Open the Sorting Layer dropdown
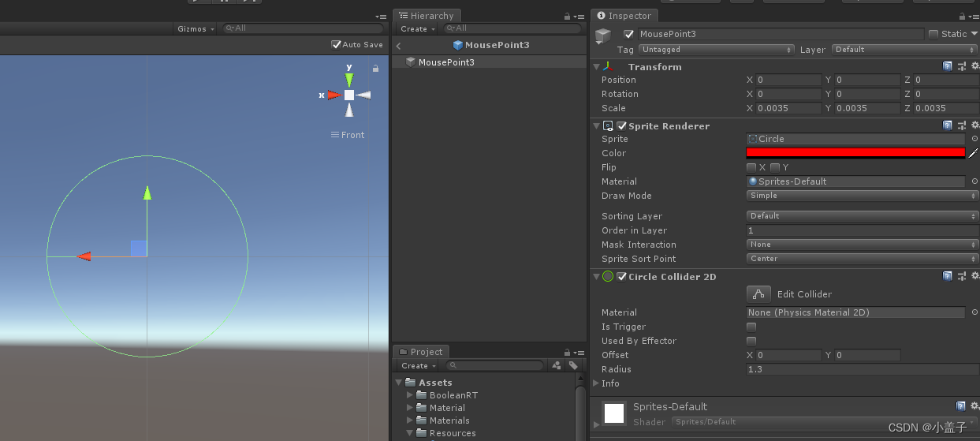The image size is (980, 441). click(x=862, y=216)
